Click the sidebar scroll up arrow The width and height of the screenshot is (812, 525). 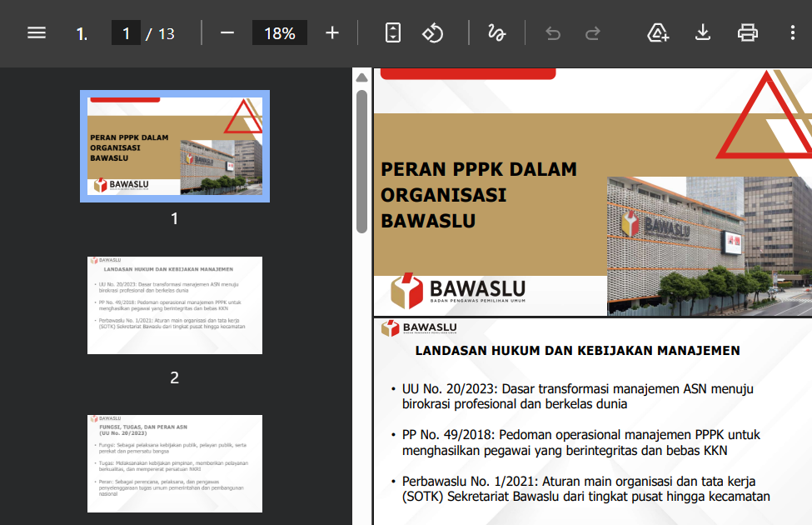pos(362,77)
